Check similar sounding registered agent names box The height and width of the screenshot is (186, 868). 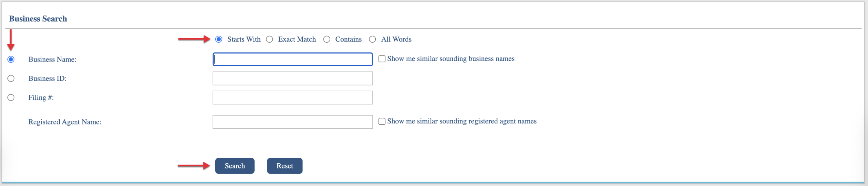click(x=382, y=121)
